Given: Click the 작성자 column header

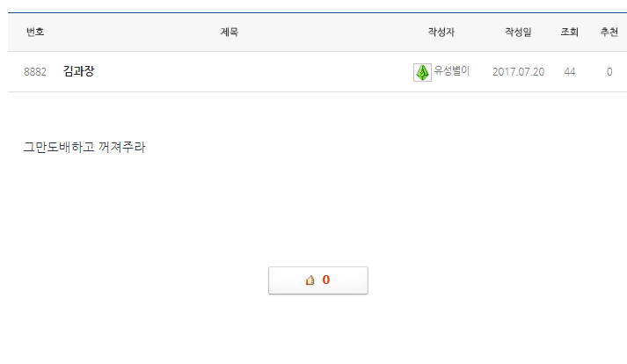Looking at the screenshot, I should point(441,32).
